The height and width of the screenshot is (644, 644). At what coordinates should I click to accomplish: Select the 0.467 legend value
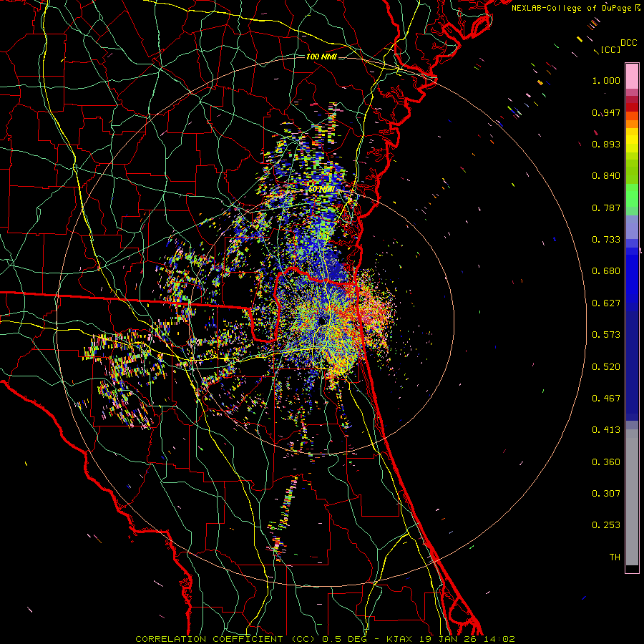click(606, 399)
